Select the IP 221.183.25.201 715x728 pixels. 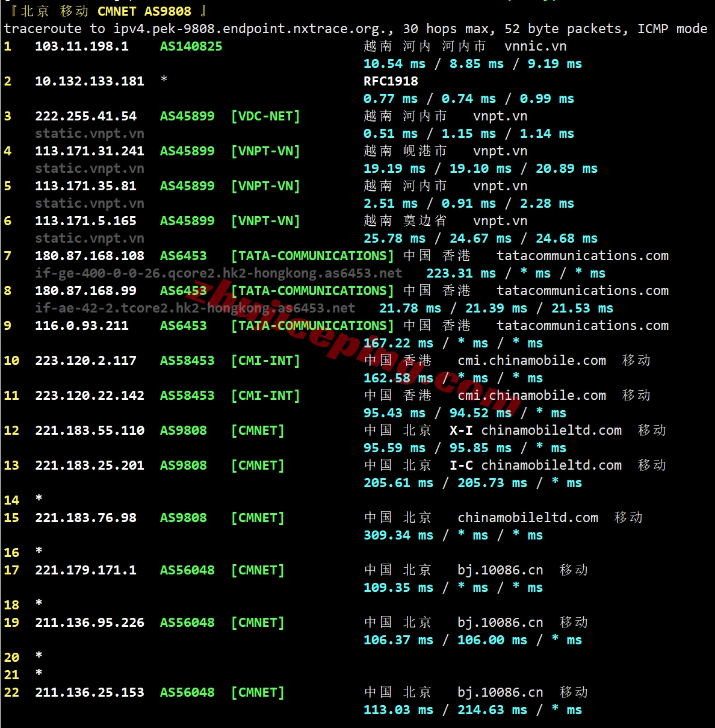tap(90, 465)
